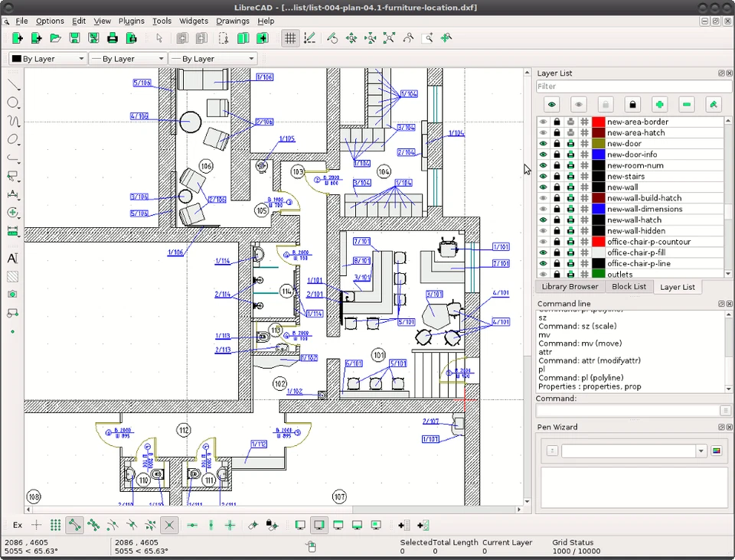
Task: Open a drawing file with the Open icon
Action: coord(54,37)
